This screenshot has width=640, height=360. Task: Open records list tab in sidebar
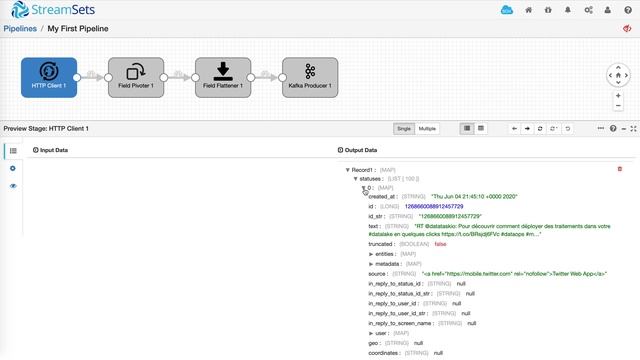(x=13, y=151)
